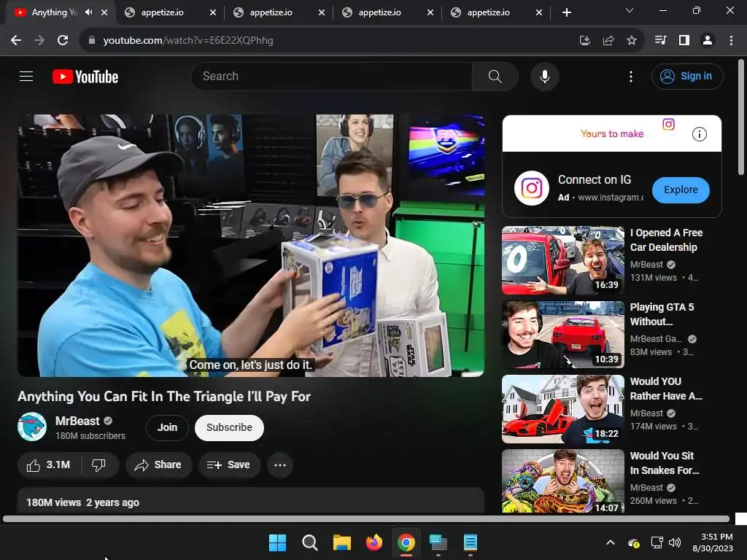The image size is (747, 560).
Task: Open taskbar clock showing 3:51 PM
Action: point(712,542)
